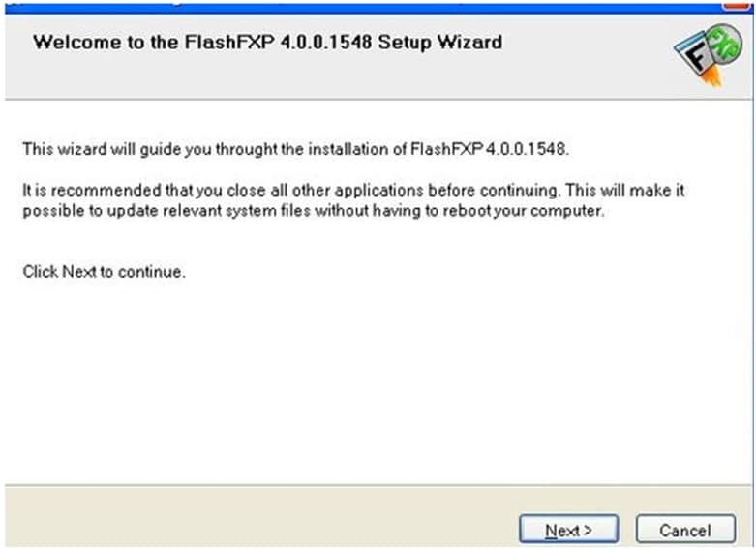This screenshot has width=756, height=549.
Task: Click the Next button
Action: click(568, 530)
